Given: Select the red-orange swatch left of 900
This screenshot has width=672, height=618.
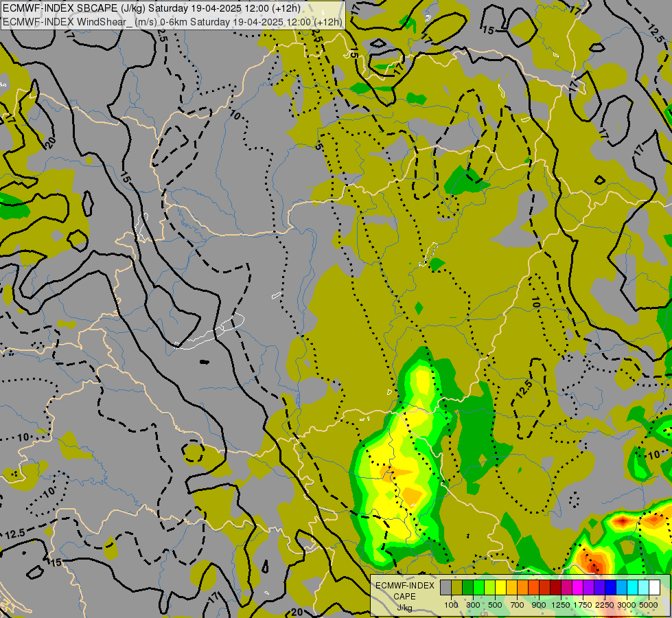Looking at the screenshot, I should tap(534, 588).
